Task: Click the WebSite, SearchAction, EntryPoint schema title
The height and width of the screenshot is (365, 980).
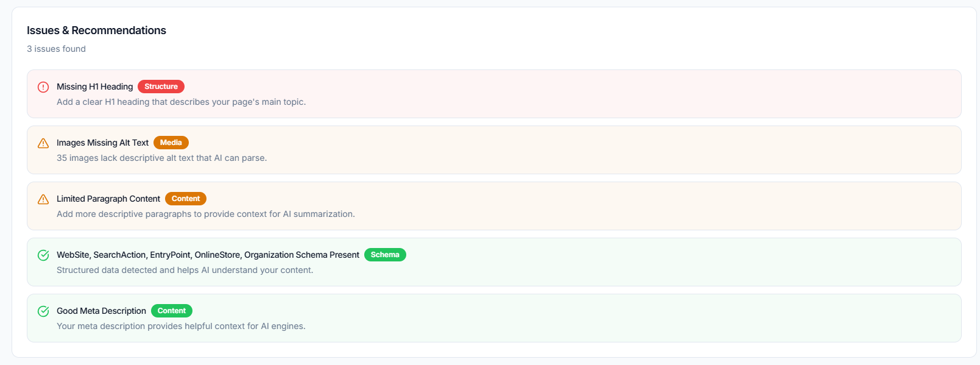Action: [x=208, y=255]
